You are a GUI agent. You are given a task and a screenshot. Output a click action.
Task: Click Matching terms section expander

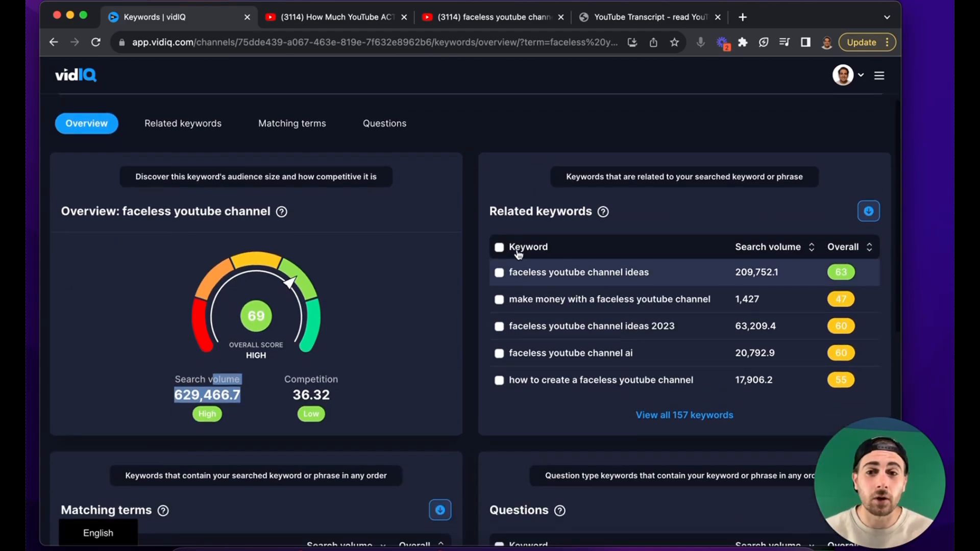click(440, 510)
